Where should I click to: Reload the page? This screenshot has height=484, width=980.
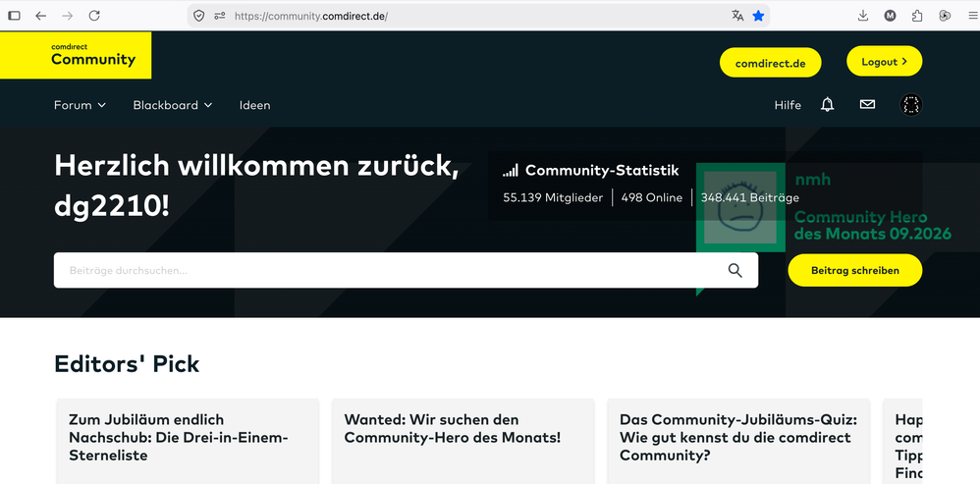[94, 16]
